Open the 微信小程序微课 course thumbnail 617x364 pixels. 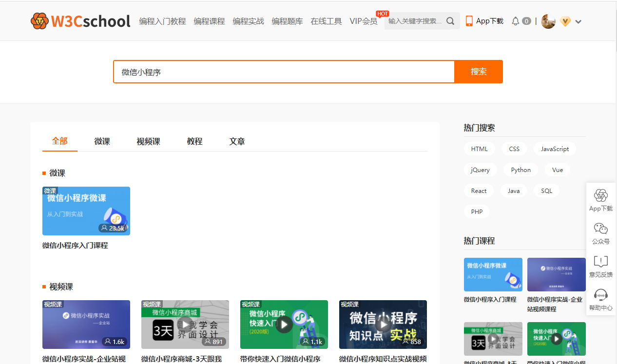click(x=86, y=211)
